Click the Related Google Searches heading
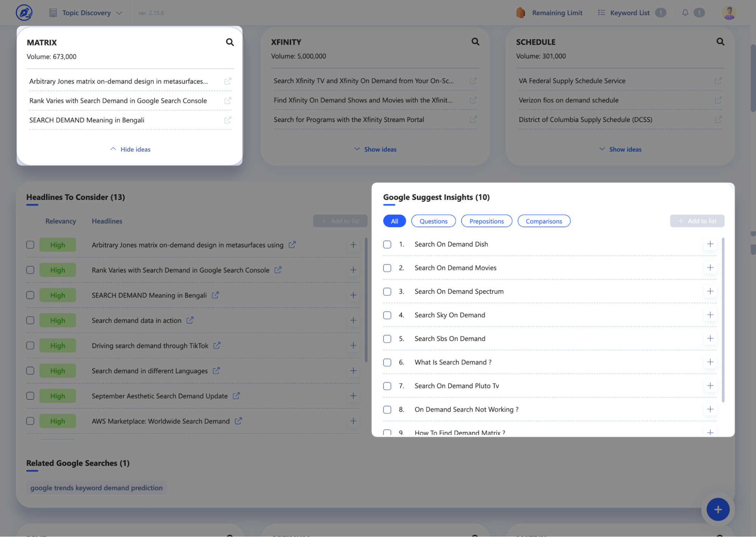 tap(78, 463)
